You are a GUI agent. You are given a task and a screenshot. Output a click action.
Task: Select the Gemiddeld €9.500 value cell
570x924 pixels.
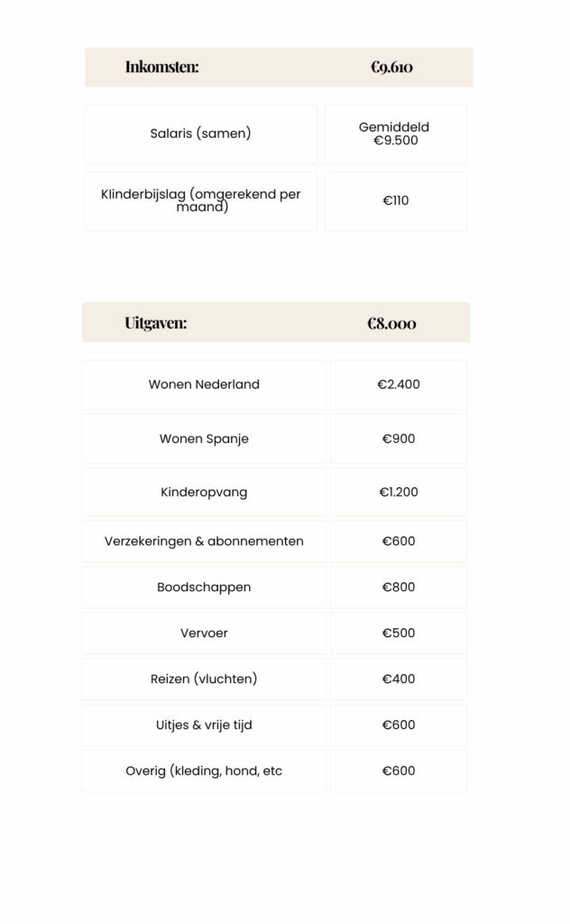395,134
